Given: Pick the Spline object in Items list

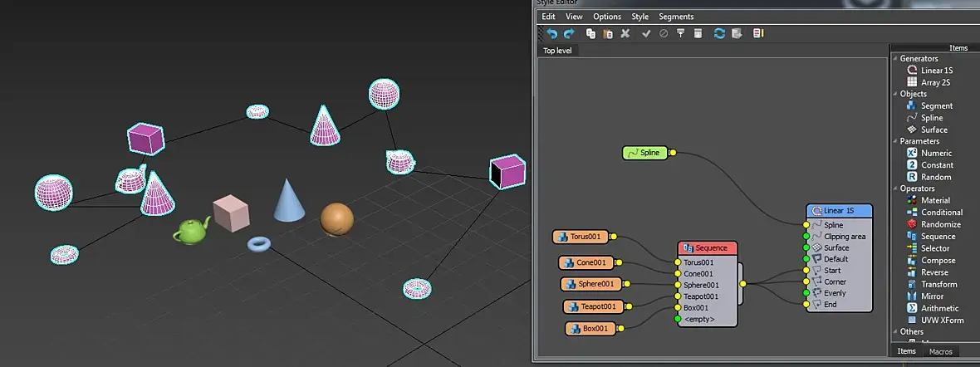Looking at the screenshot, I should [924, 118].
